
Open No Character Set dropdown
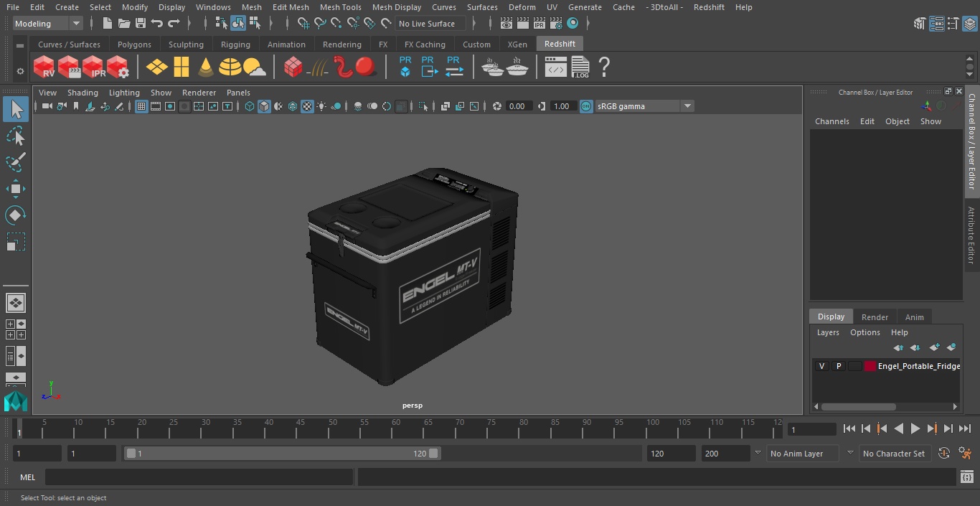click(894, 454)
